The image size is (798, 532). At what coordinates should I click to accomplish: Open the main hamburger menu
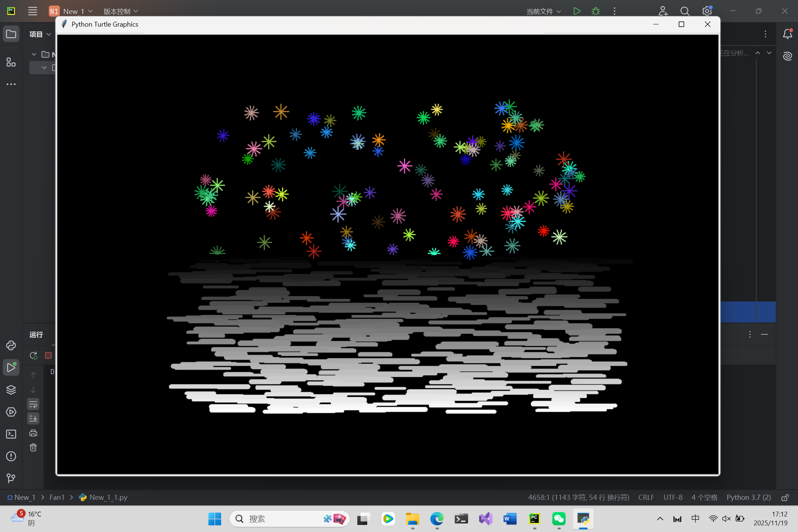pos(33,11)
